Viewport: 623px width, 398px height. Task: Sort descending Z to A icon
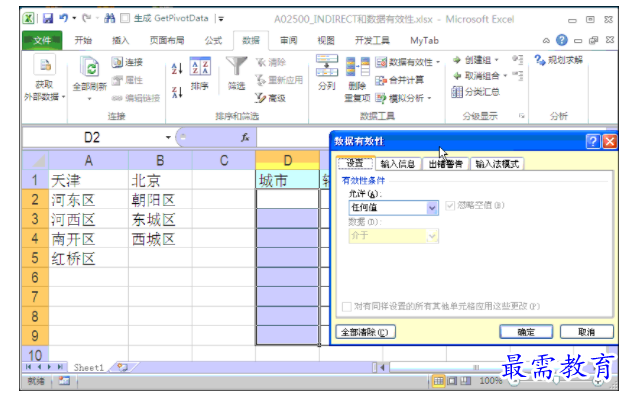[x=177, y=92]
